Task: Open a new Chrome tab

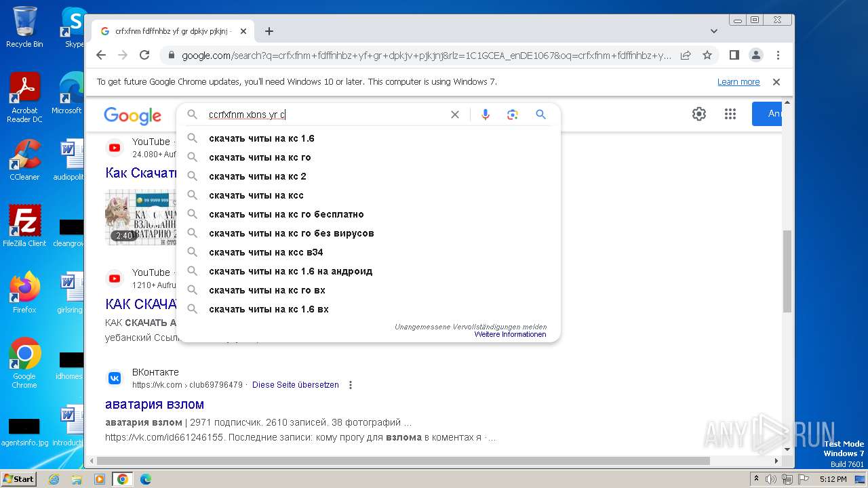Action: (269, 31)
